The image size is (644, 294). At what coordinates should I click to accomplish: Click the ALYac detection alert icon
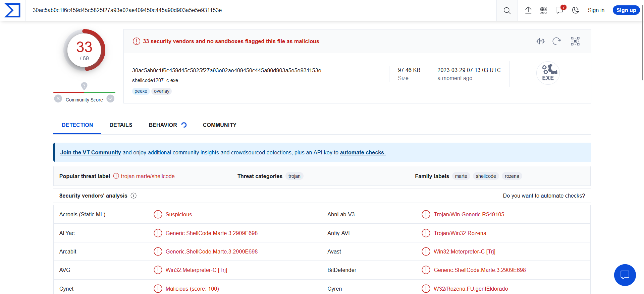[158, 233]
